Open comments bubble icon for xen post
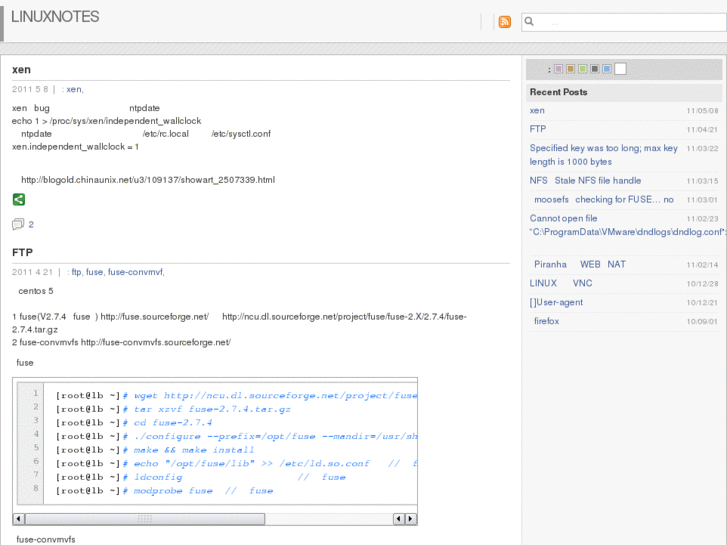The image size is (727, 545). pos(18,224)
